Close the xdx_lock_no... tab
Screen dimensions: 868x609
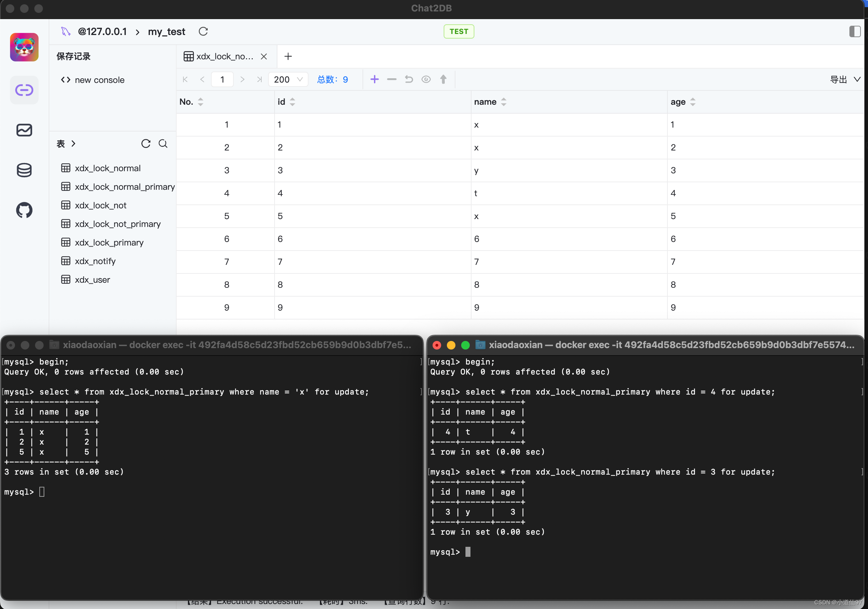tap(264, 56)
